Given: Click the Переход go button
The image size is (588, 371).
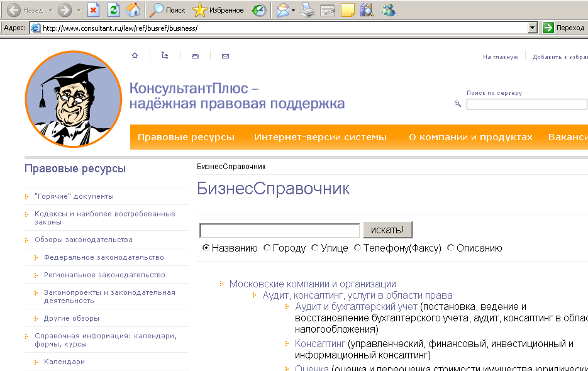Looking at the screenshot, I should [x=563, y=28].
